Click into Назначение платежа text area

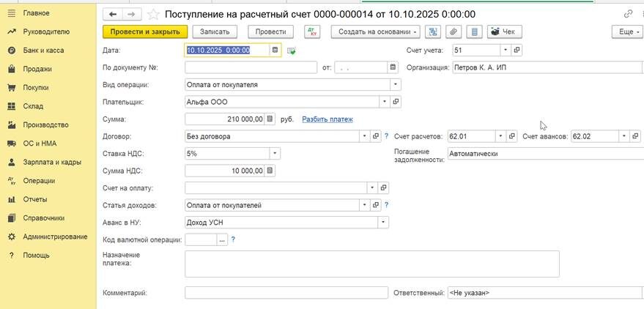(372, 264)
